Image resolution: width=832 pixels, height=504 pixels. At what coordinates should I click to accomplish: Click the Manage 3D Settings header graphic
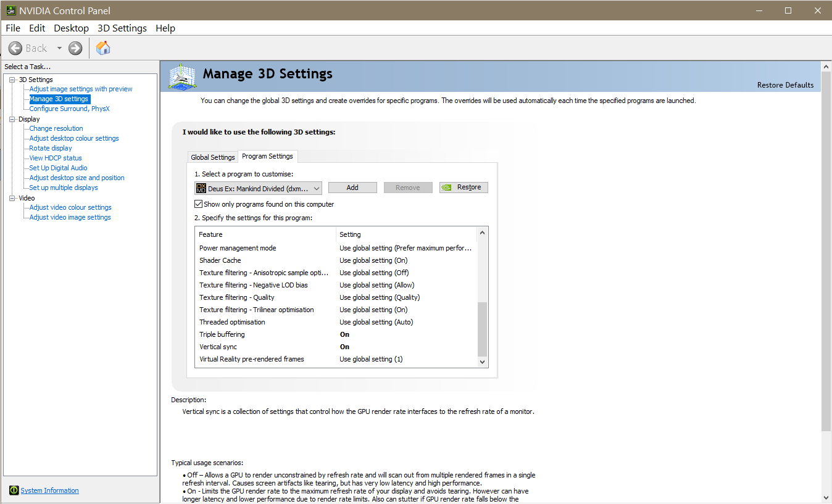[x=183, y=76]
